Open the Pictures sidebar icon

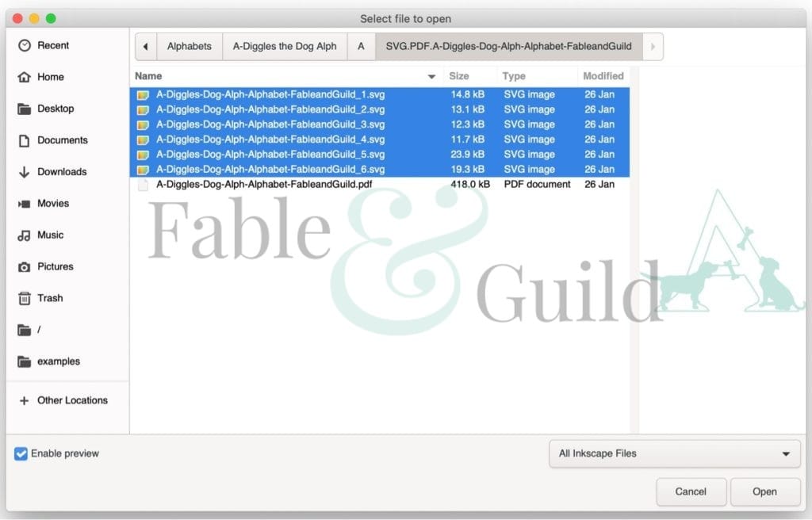(25, 266)
